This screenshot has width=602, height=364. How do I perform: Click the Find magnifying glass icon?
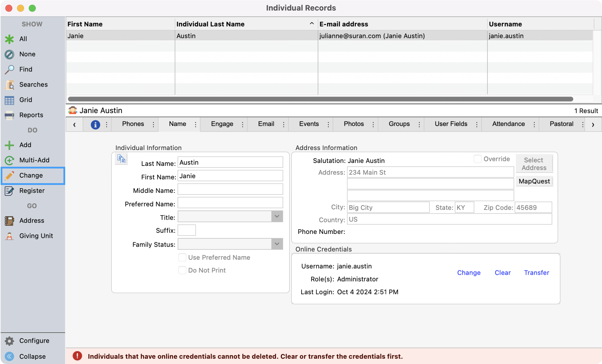(x=9, y=69)
